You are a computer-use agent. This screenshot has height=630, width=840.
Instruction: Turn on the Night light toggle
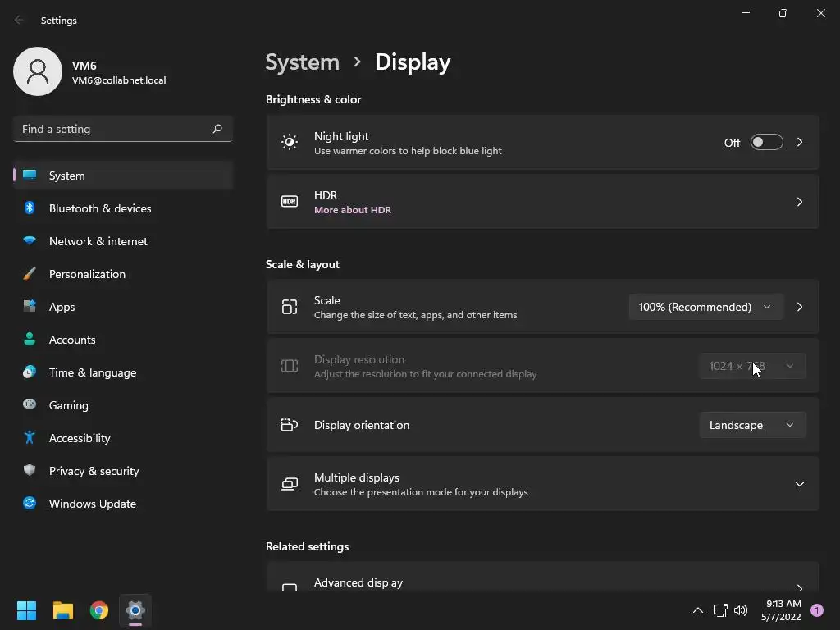pos(766,143)
